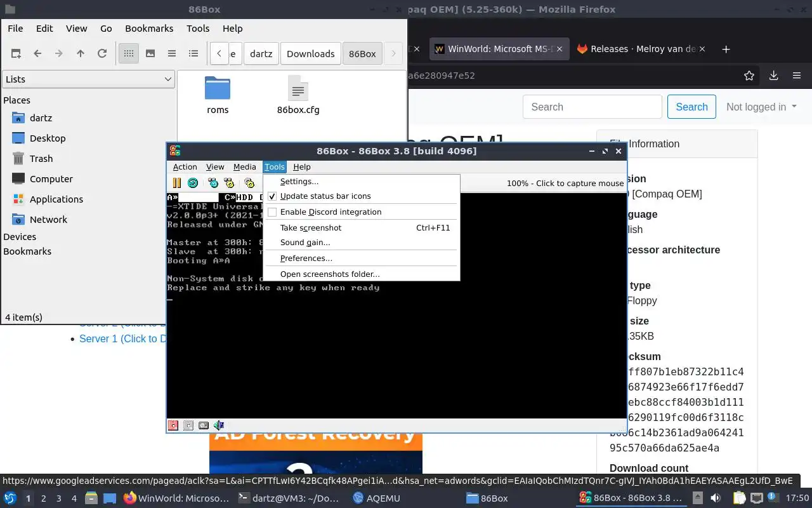Open Firefox downloads panel
Image resolution: width=812 pixels, height=508 pixels.
773,76
